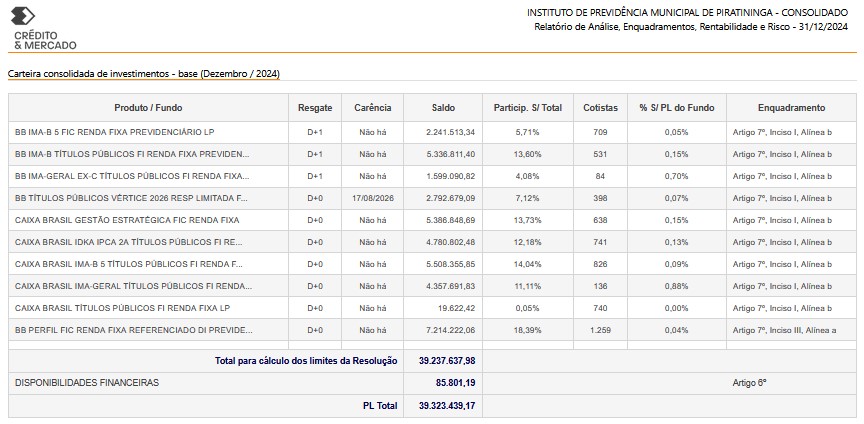Click the PL Total value 39.323.439,17
The image size is (864, 424).
coord(447,406)
